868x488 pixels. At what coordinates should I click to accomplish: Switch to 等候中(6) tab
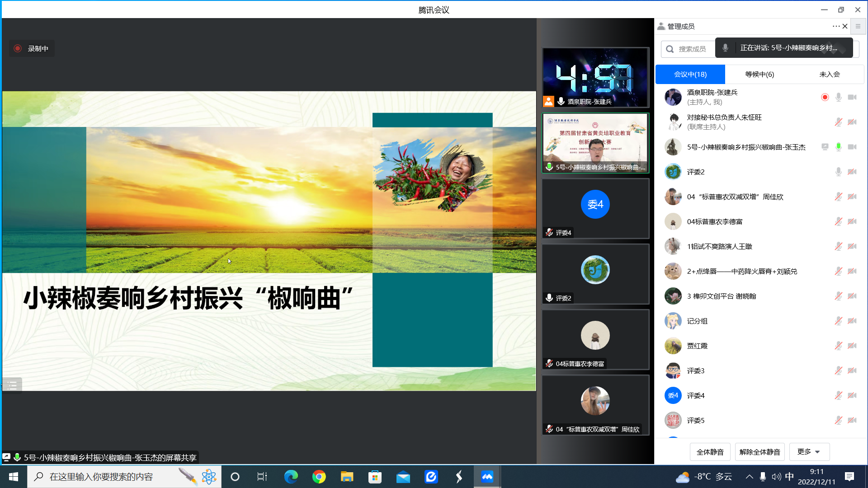759,75
